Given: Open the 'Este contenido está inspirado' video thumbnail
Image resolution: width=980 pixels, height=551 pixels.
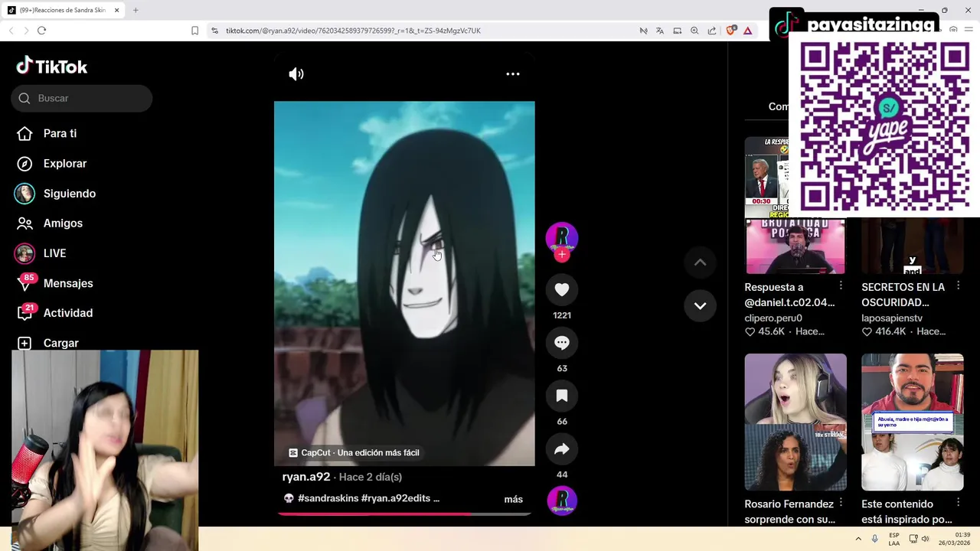Looking at the screenshot, I should 913,422.
